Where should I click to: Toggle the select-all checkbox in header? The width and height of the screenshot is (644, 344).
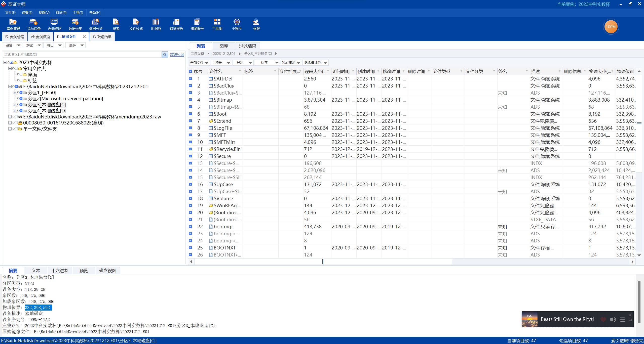pos(191,71)
